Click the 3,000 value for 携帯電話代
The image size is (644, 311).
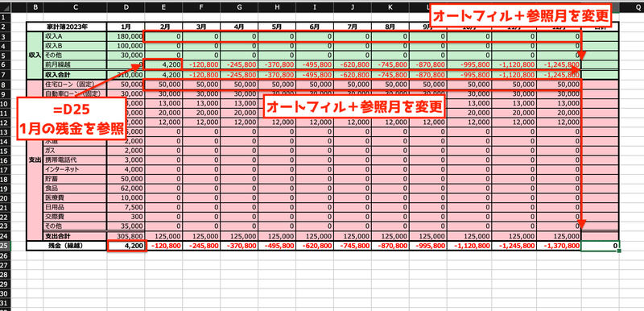tap(126, 160)
